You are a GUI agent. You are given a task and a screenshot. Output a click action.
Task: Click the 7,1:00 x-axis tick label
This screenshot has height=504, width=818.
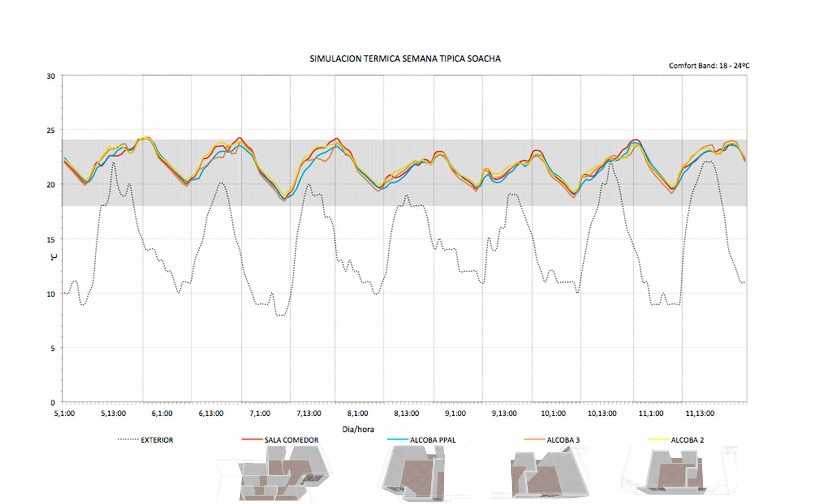(x=260, y=413)
